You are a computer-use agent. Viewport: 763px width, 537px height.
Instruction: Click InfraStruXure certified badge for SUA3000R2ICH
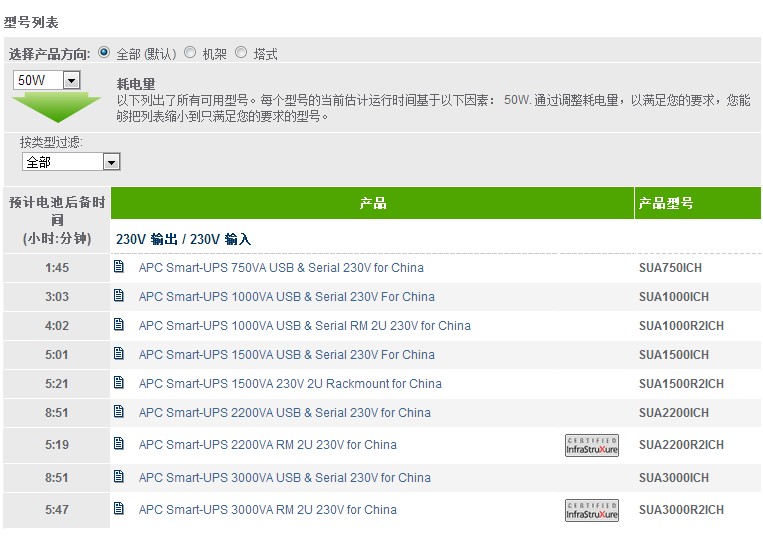pos(592,510)
